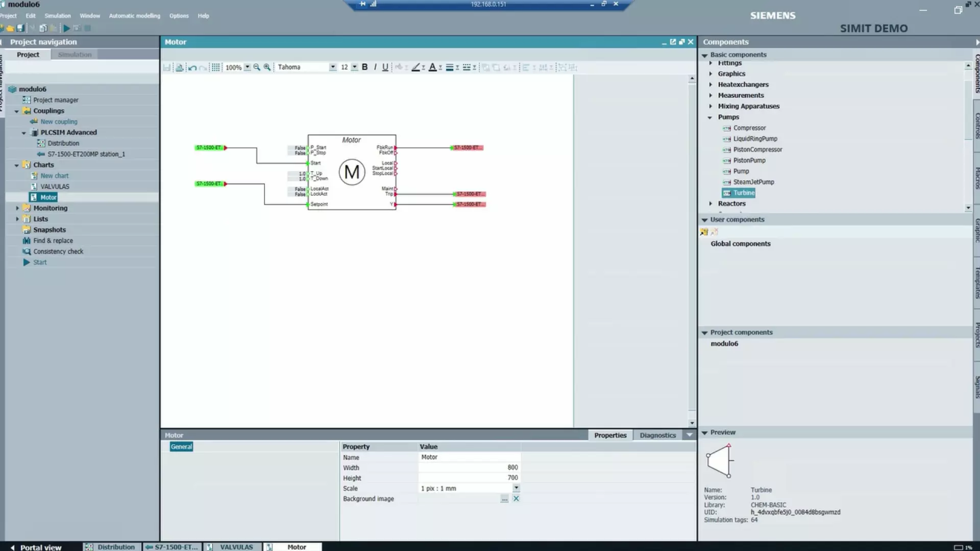Click the Print icon in the chart toolbar
The height and width of the screenshot is (551, 980).
tap(180, 67)
